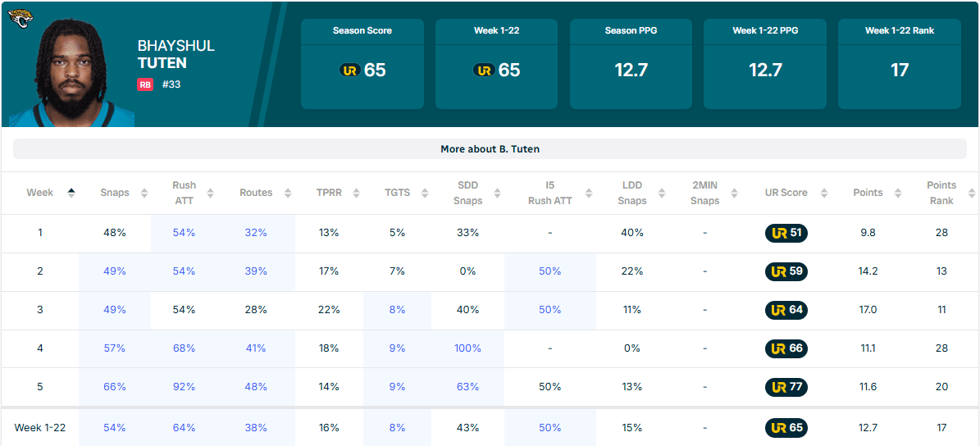The image size is (980, 446).
Task: Click 100% SDD Snaps value in Week 4
Action: click(467, 348)
